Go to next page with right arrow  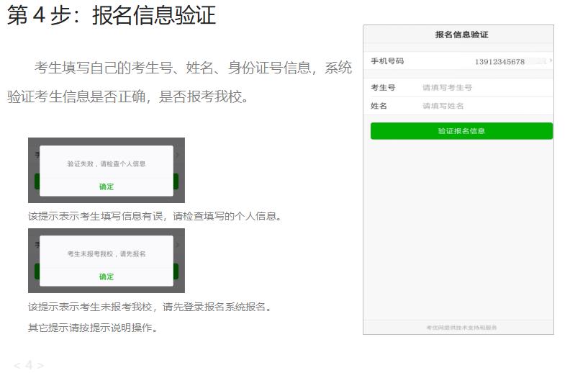41,365
